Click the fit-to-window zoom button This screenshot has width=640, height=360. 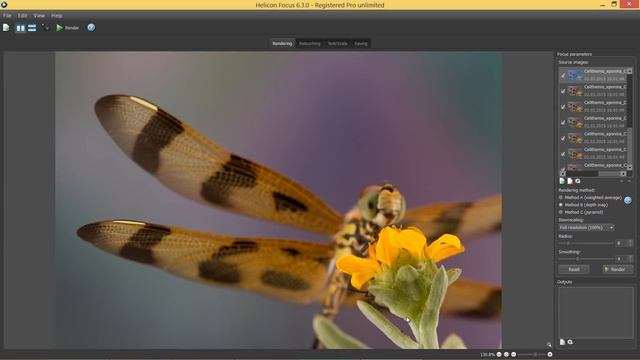tap(506, 354)
